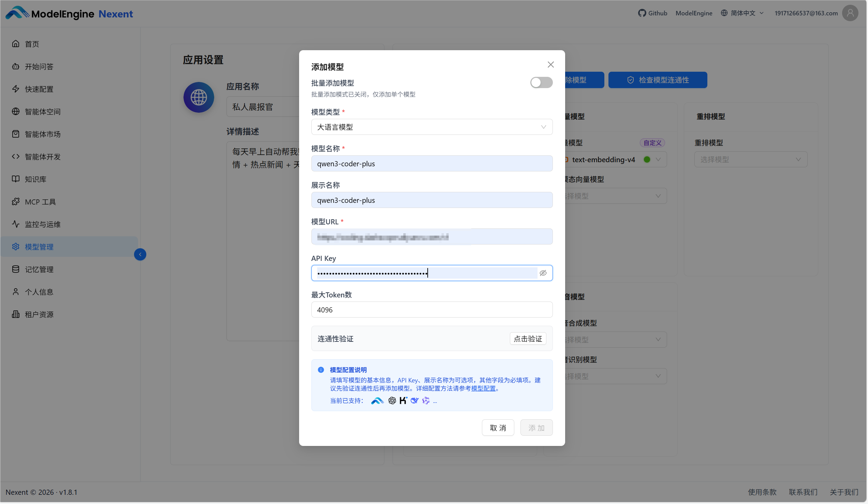This screenshot has height=504, width=868.
Task: Click the 最大Token数 input field
Action: (x=431, y=310)
